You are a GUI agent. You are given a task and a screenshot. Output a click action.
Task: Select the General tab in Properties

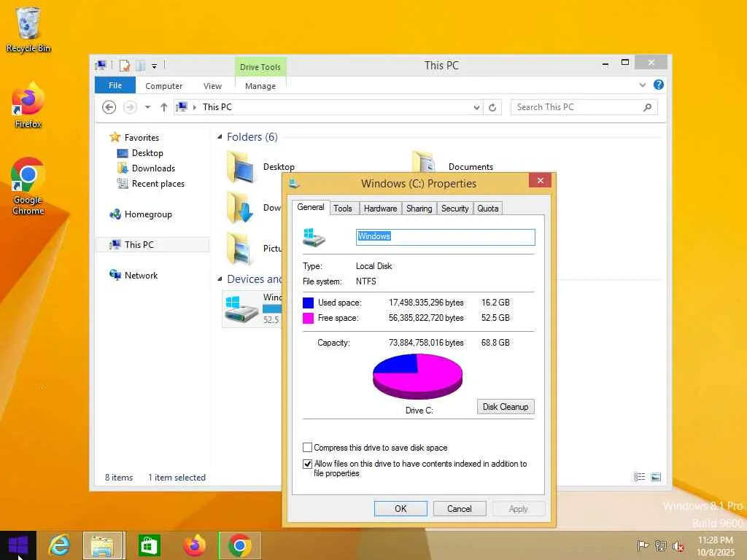pos(311,207)
